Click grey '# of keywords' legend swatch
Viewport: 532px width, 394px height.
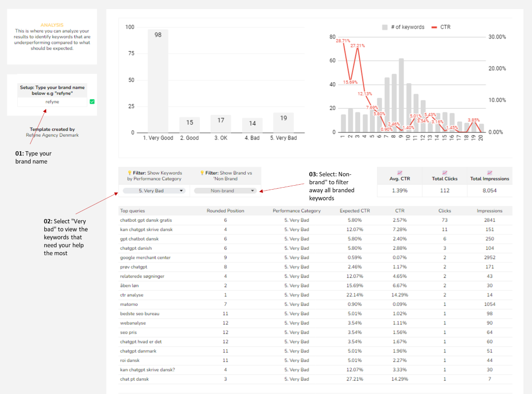tap(385, 27)
